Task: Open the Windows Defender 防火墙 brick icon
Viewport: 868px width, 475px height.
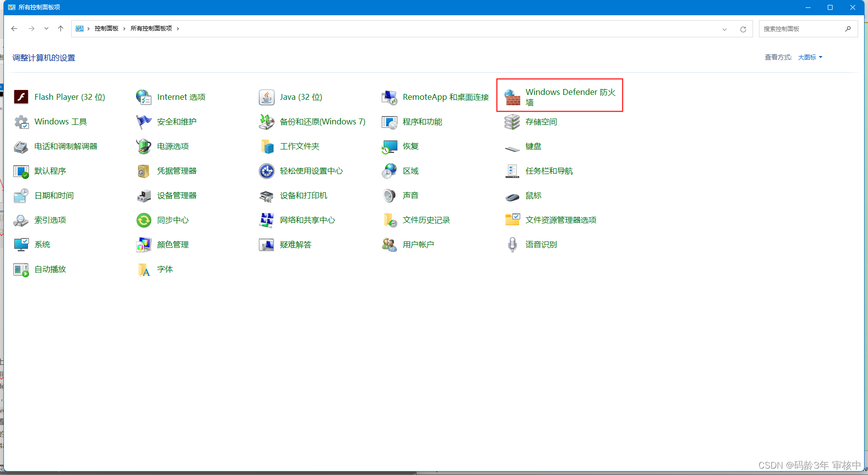Action: click(512, 97)
